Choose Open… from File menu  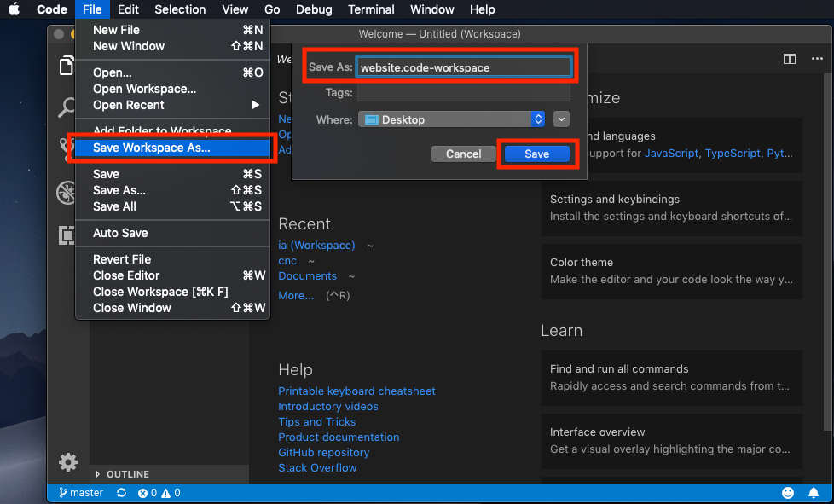click(173, 72)
